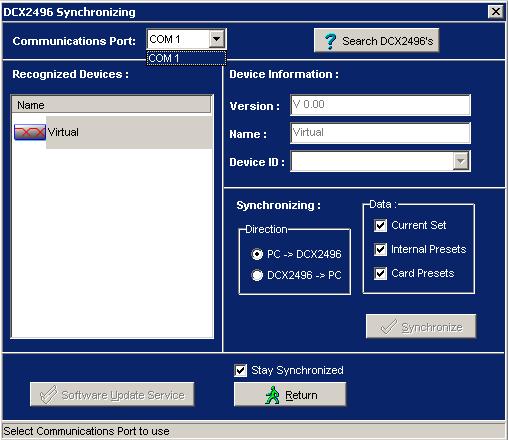Open the Communications Port dropdown arrow

[217, 39]
